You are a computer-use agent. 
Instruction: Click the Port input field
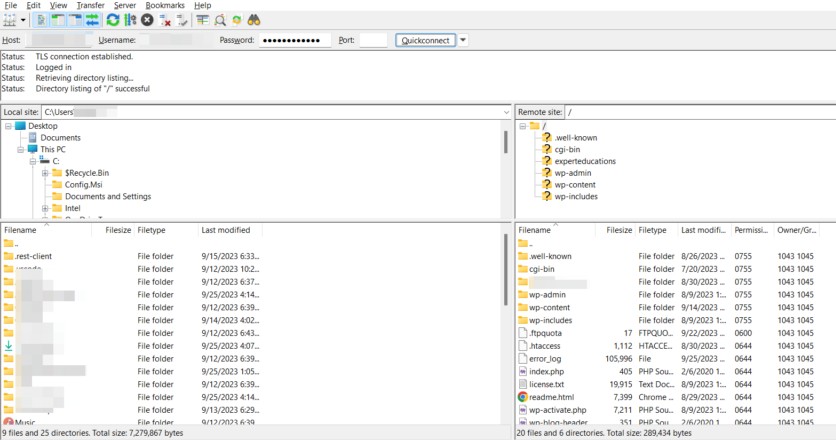coord(373,40)
